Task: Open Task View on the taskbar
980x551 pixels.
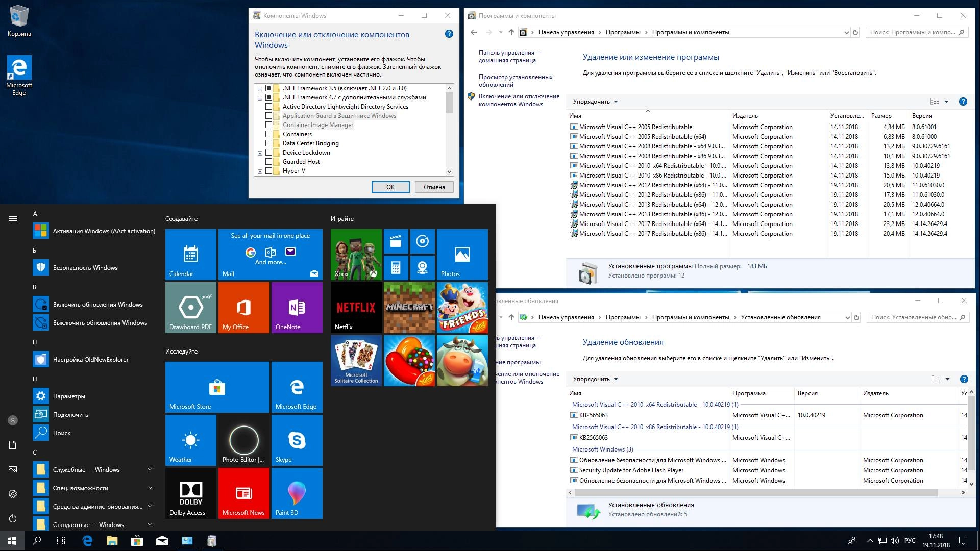Action: 61,541
